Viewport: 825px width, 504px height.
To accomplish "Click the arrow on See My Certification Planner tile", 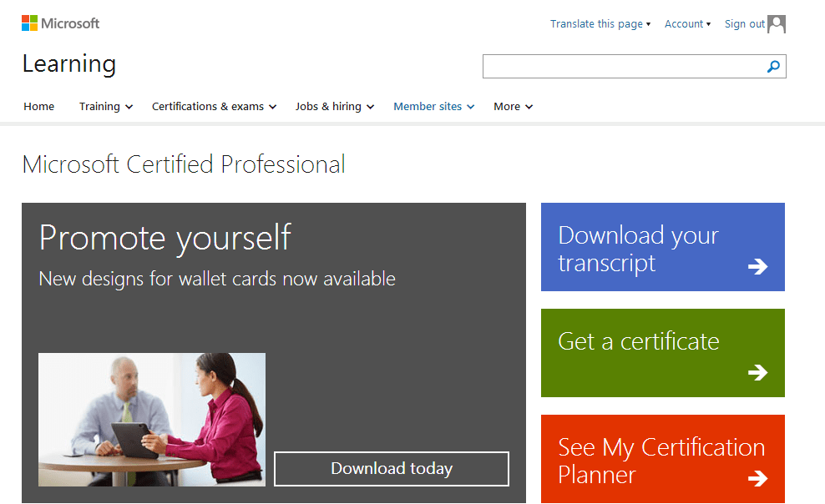I will [x=757, y=478].
